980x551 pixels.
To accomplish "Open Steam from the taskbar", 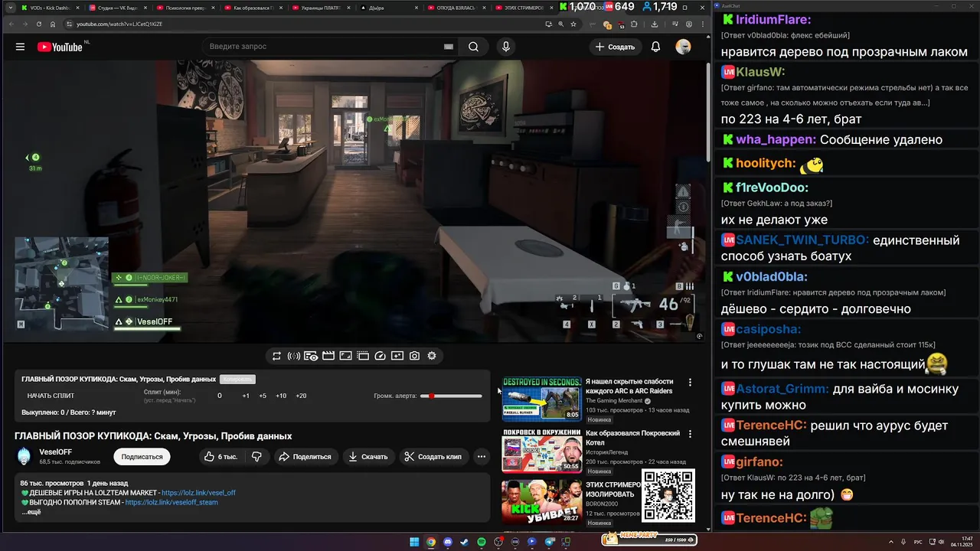I will [x=465, y=542].
